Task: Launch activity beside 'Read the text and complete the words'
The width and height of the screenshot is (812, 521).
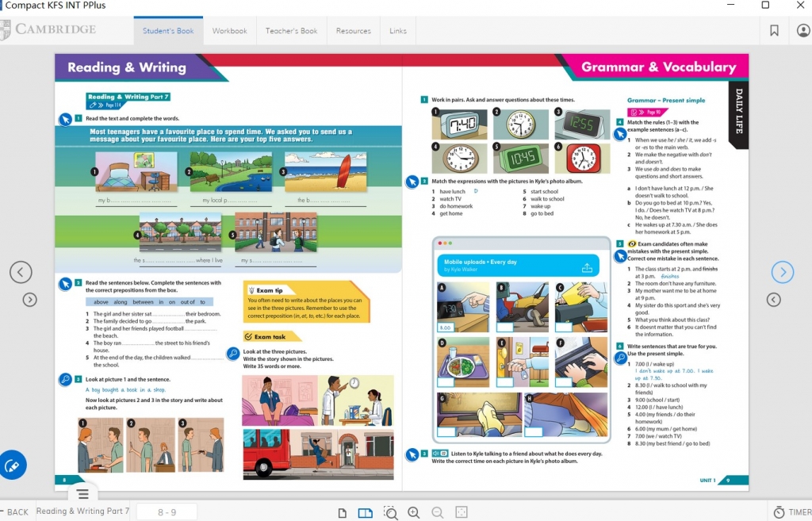Action: 65,119
